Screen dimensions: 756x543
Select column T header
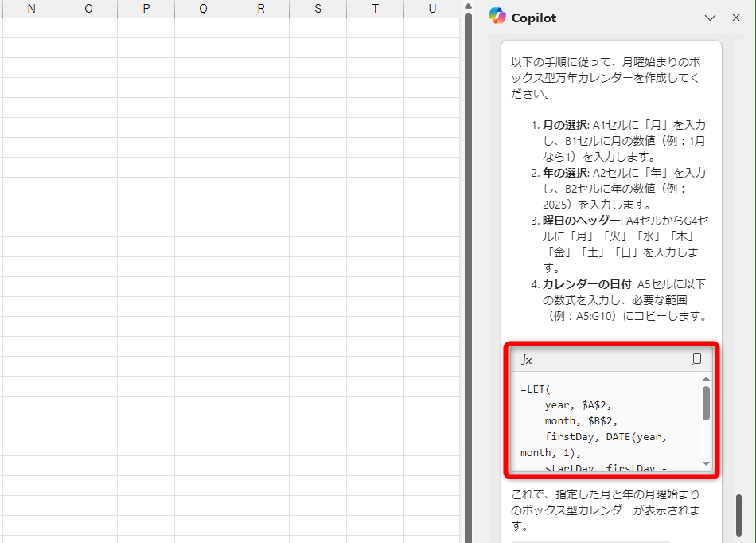[x=375, y=8]
